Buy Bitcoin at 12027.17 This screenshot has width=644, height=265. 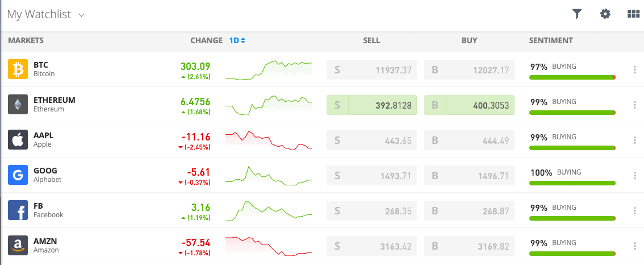tap(469, 70)
